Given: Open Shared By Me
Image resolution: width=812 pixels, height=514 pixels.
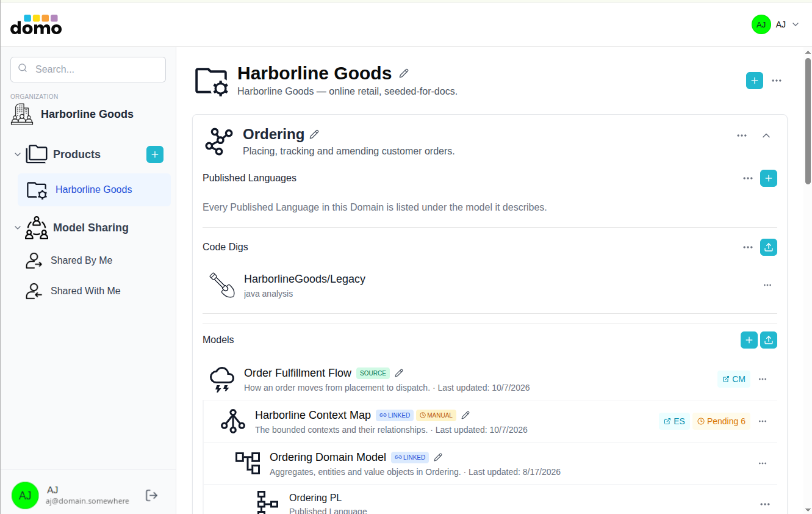Looking at the screenshot, I should pos(82,261).
